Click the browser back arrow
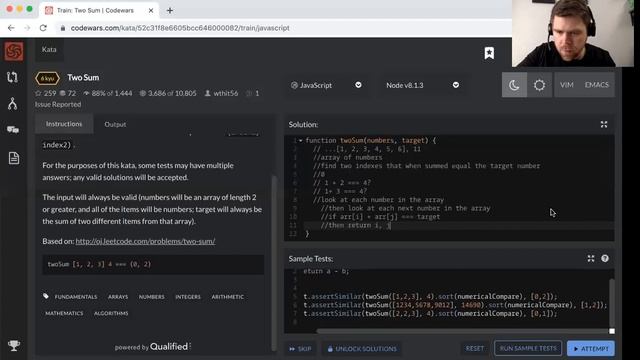Screen dimensions: 640x360 (x=11, y=28)
